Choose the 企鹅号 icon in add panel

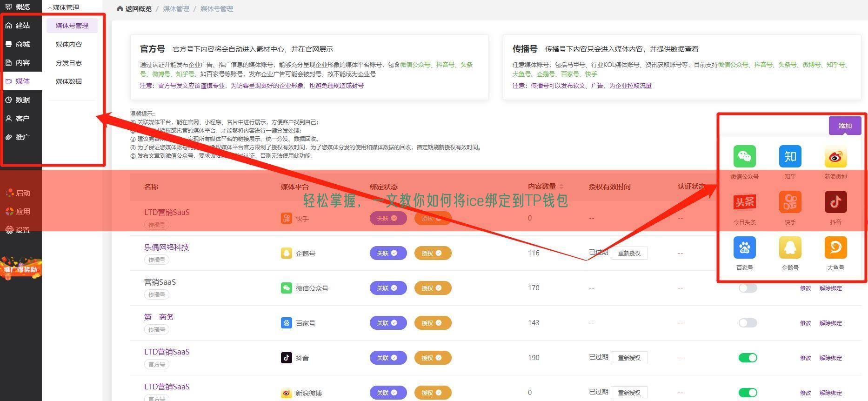coord(790,247)
